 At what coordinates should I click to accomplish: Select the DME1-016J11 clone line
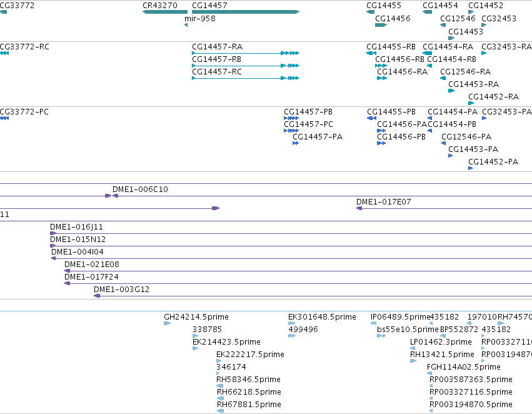pyautogui.click(x=291, y=233)
